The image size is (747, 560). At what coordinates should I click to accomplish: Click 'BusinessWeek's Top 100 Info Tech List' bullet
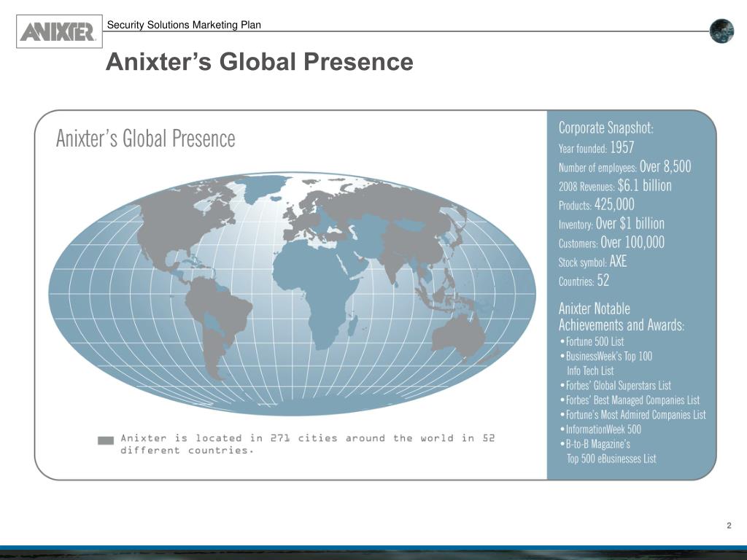click(x=606, y=363)
